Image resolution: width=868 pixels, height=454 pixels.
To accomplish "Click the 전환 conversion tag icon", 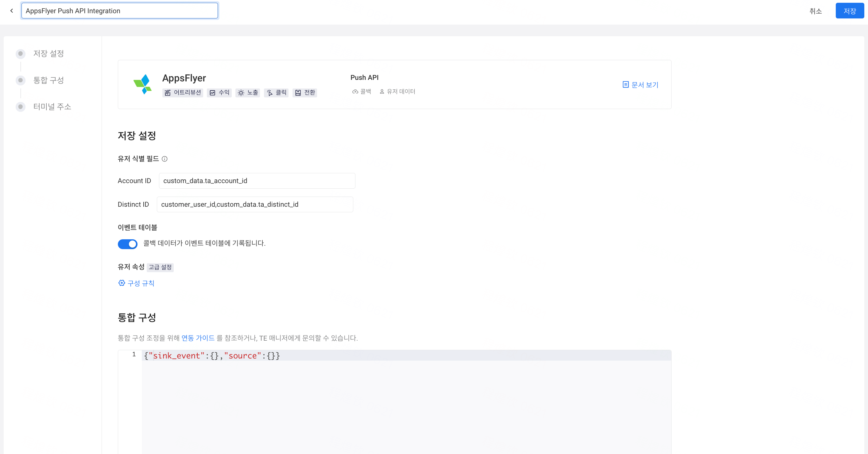I will [298, 93].
